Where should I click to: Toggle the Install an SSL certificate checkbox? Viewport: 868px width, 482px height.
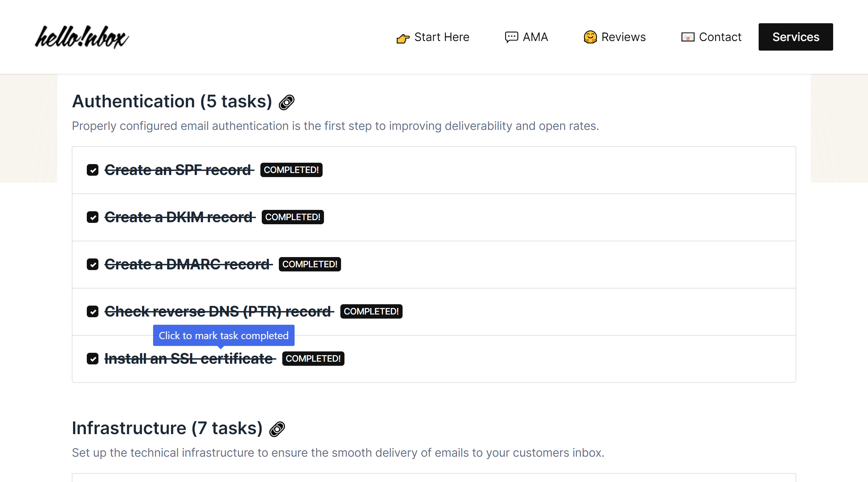click(x=93, y=359)
